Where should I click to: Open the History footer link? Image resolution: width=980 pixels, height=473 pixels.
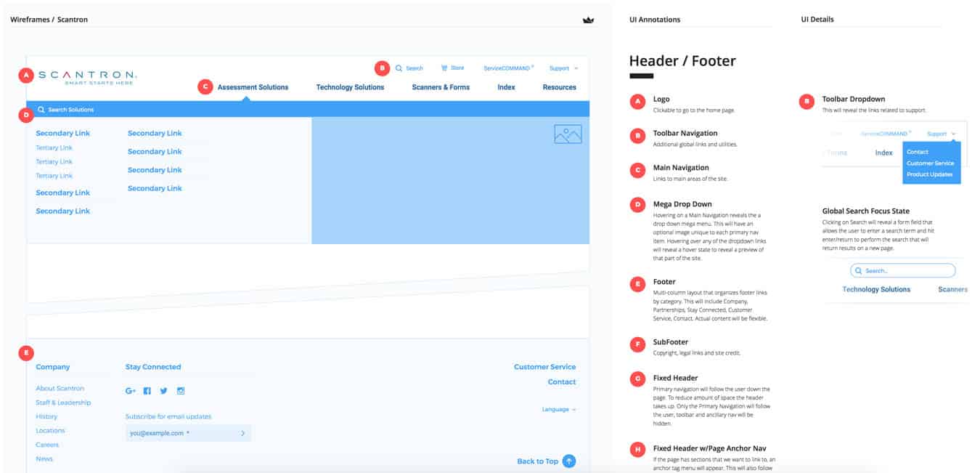click(x=46, y=416)
